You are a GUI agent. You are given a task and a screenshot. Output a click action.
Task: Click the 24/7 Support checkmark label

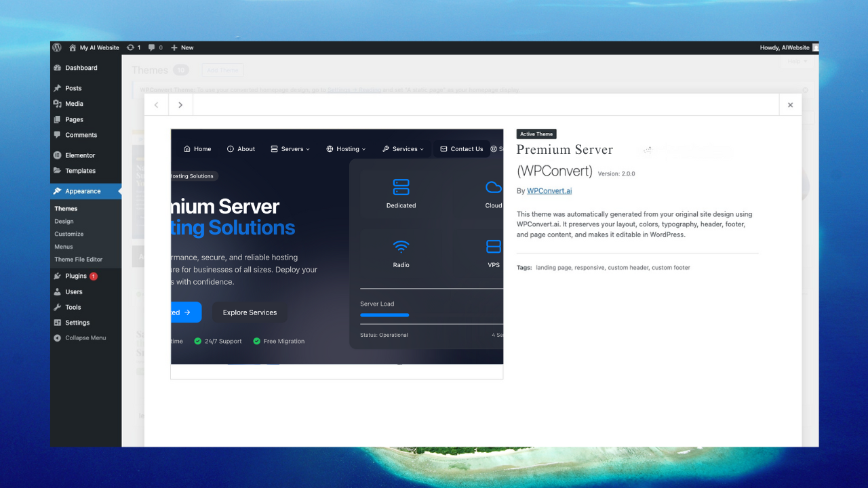[x=218, y=342]
